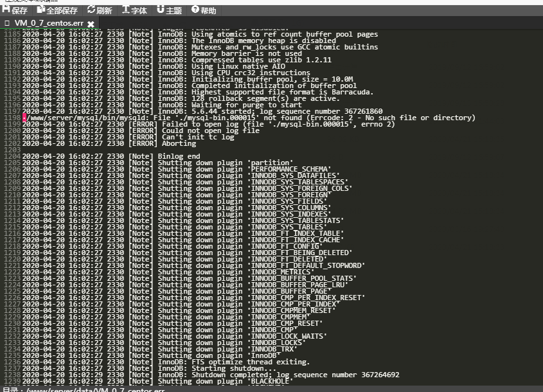Screen dimensions: 543x392
Task: Click the 'BLACKHOLE' plugin line
Action: [157, 381]
